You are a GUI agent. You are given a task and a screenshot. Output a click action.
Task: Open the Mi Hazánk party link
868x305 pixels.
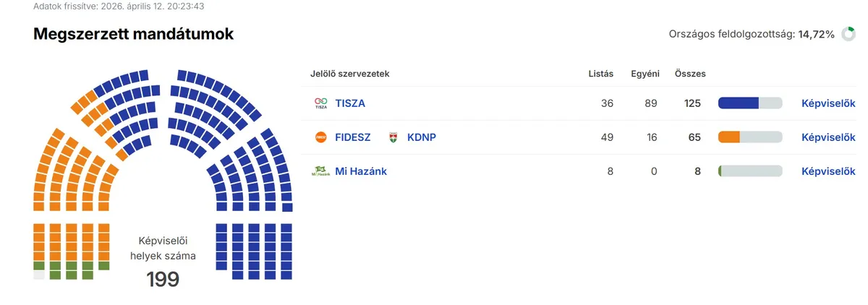pyautogui.click(x=361, y=171)
